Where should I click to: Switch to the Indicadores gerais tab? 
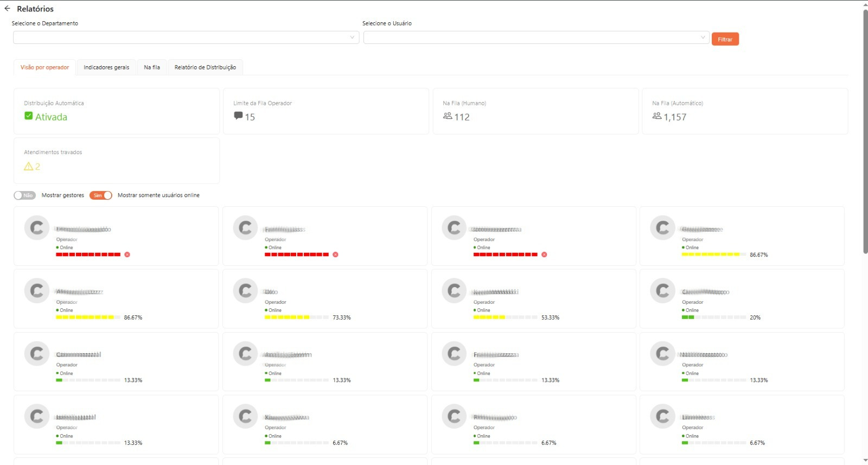(x=106, y=67)
